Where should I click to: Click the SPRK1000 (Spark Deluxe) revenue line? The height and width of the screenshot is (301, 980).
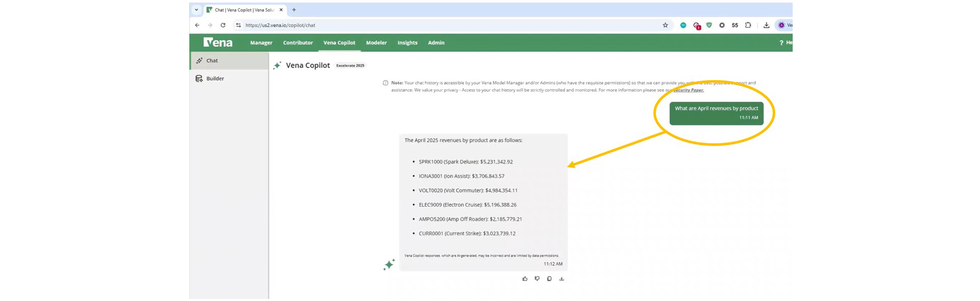click(465, 162)
